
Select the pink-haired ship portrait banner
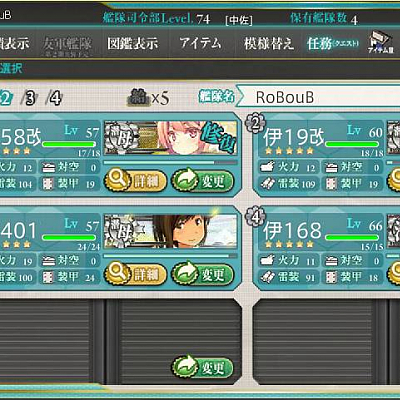[171, 138]
